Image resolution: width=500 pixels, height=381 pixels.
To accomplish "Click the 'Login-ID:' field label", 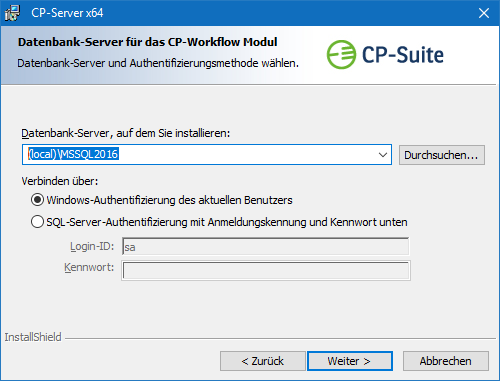I will pos(92,246).
